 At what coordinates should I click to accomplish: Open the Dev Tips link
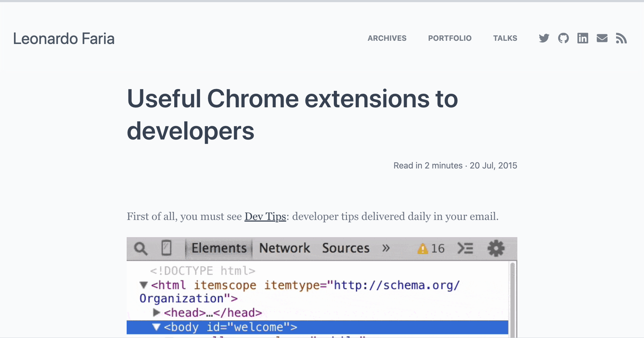point(265,216)
